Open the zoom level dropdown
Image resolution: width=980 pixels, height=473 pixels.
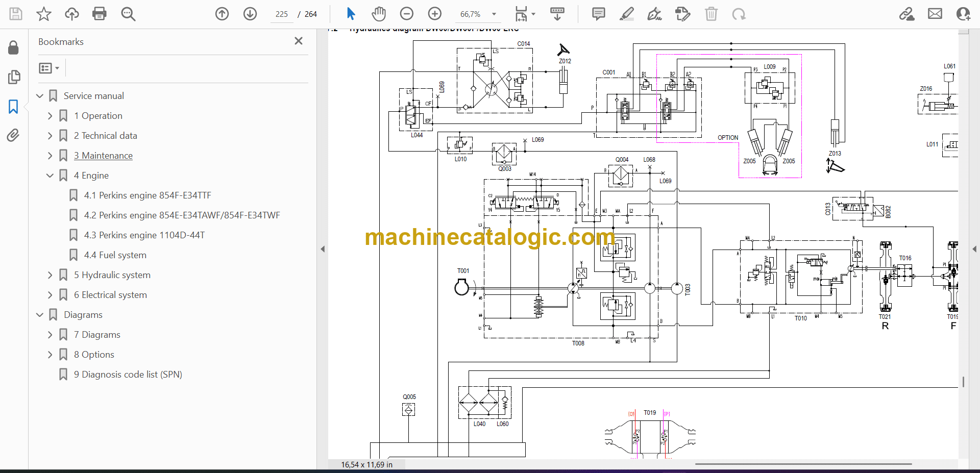click(x=494, y=14)
